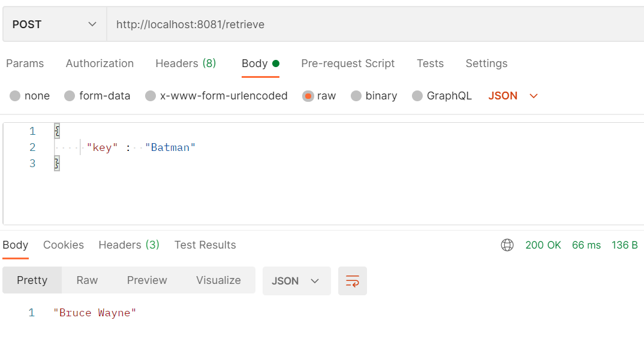The width and height of the screenshot is (644, 351).
Task: Switch to the Params tab
Action: point(25,63)
